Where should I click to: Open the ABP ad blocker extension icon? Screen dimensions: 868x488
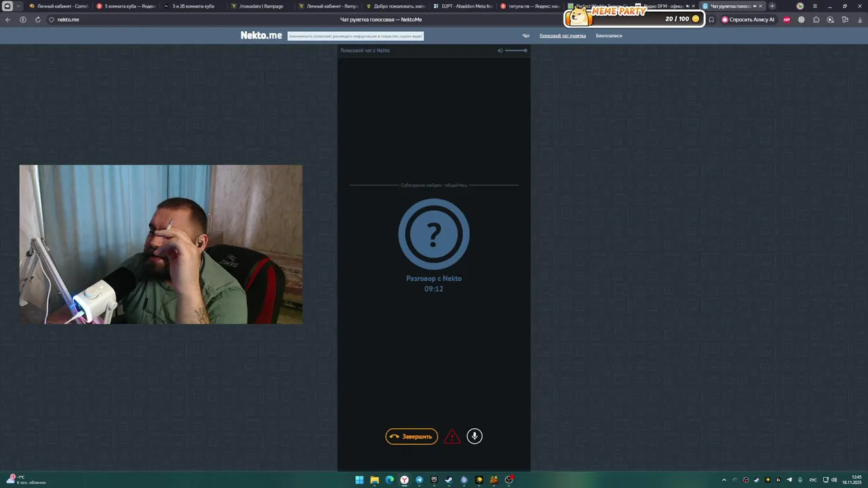pyautogui.click(x=787, y=20)
